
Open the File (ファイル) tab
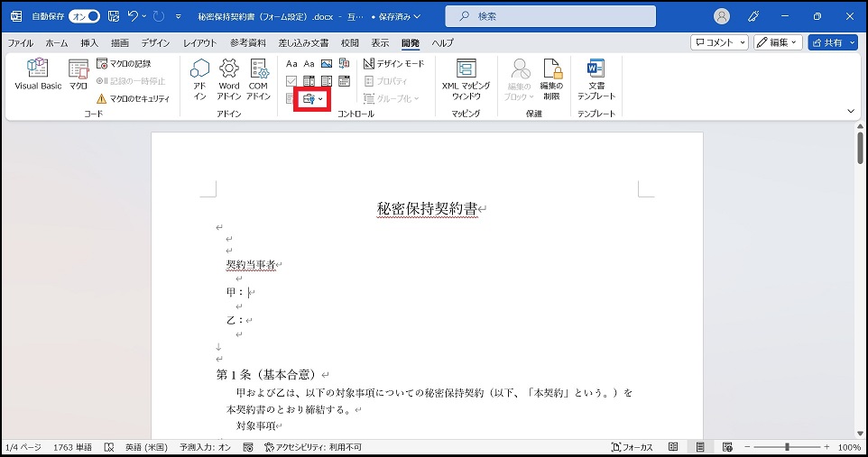21,42
